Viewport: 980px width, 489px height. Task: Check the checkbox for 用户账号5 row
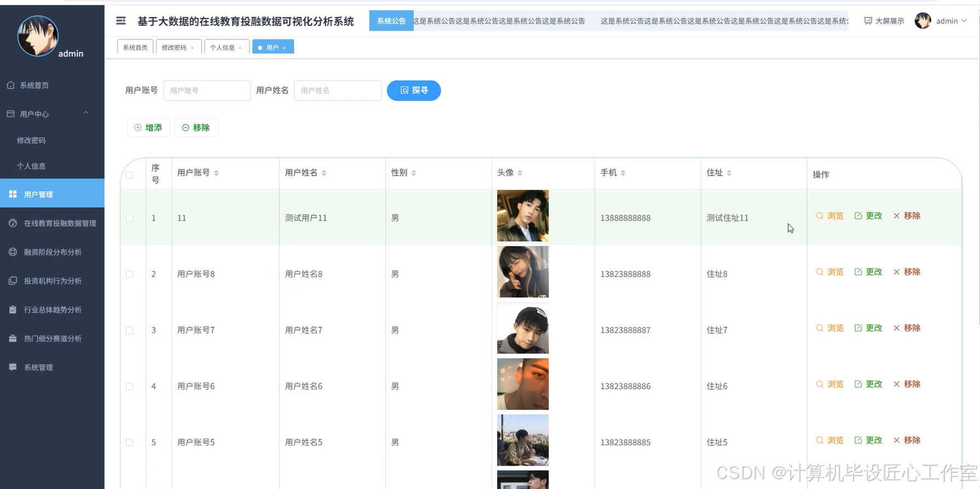coord(129,443)
